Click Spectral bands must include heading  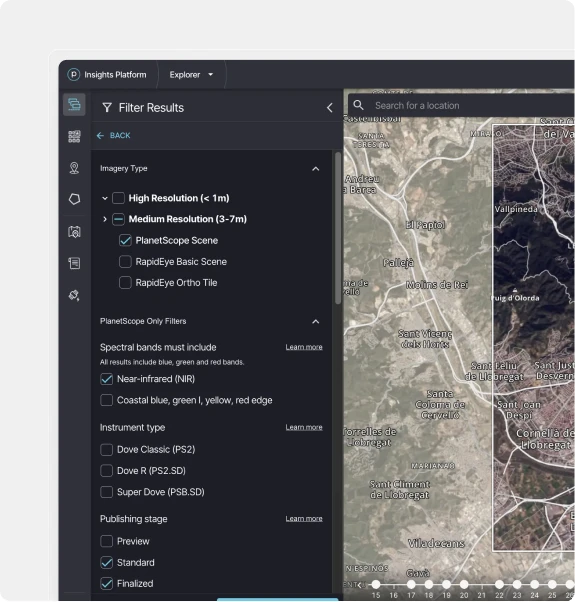(158, 347)
